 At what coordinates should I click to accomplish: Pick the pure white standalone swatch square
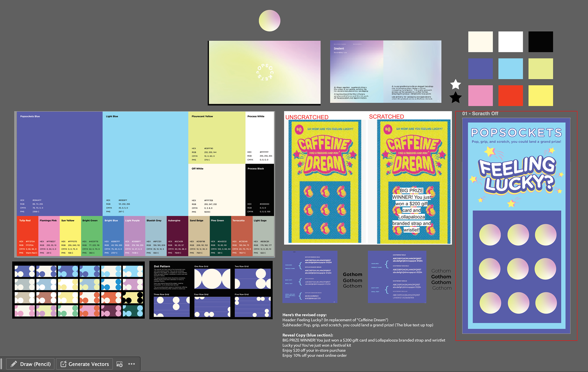pos(511,42)
